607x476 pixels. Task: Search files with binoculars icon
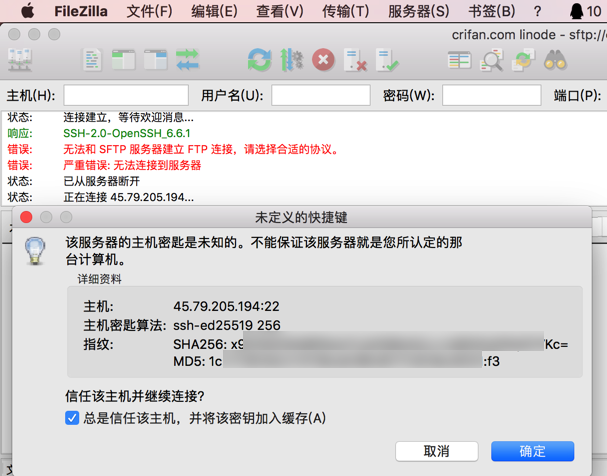[x=556, y=60]
